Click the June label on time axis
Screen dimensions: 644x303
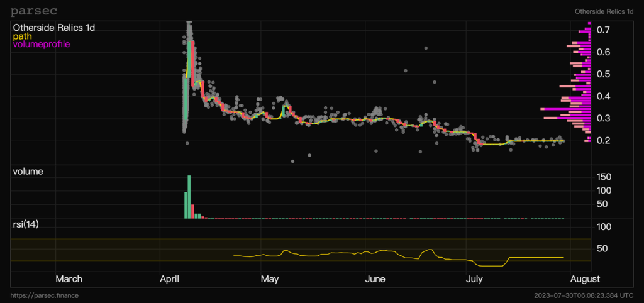click(x=375, y=279)
